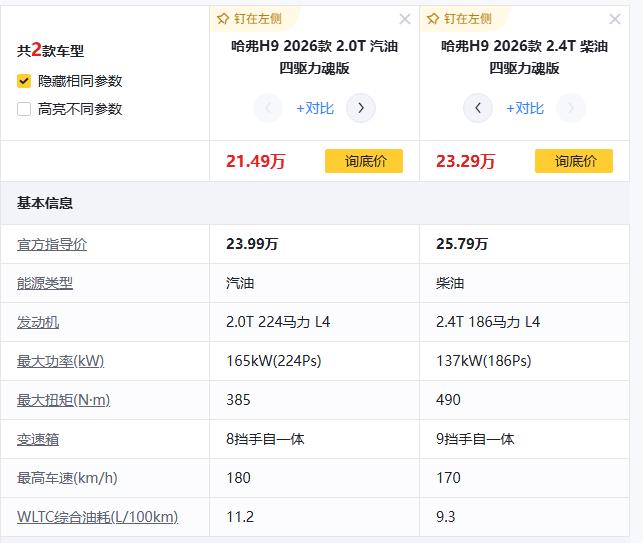Open the 官方指导价 parameter link
The image size is (643, 543).
[52, 244]
